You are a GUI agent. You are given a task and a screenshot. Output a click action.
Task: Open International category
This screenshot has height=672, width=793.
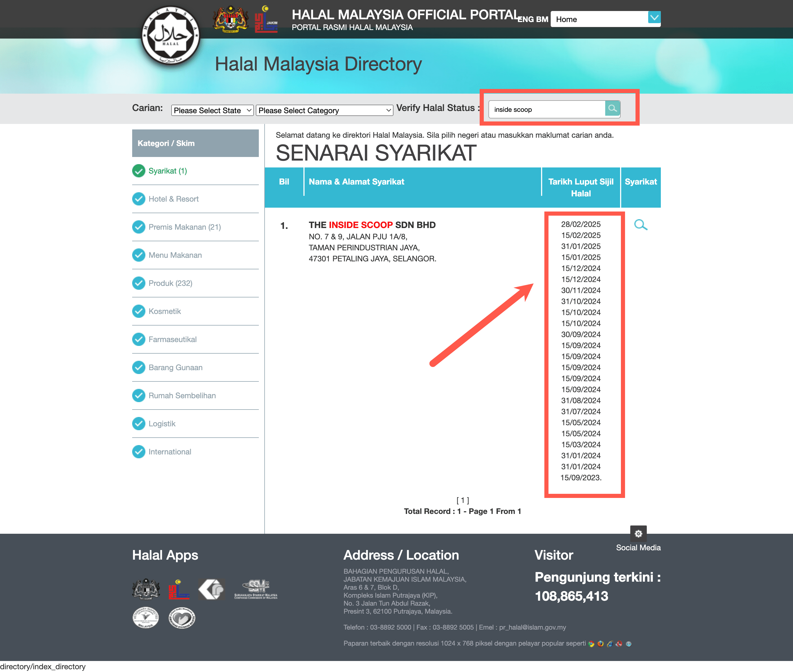coord(170,452)
